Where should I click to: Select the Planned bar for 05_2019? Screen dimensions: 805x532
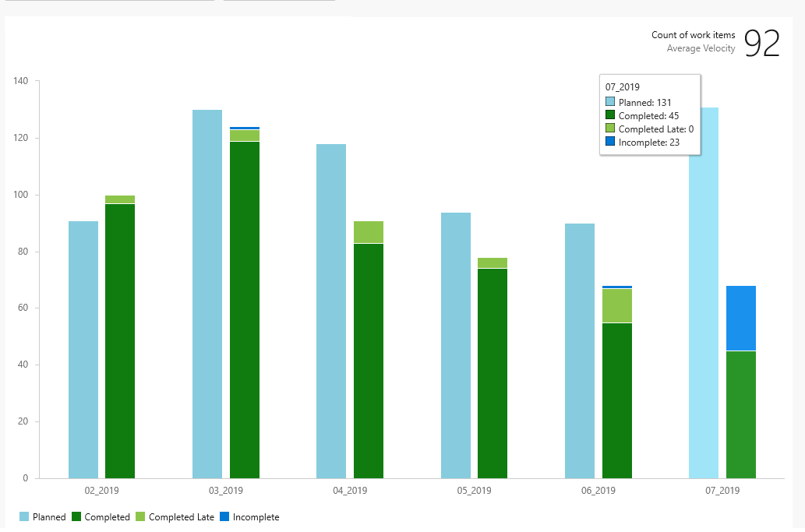tap(456, 345)
